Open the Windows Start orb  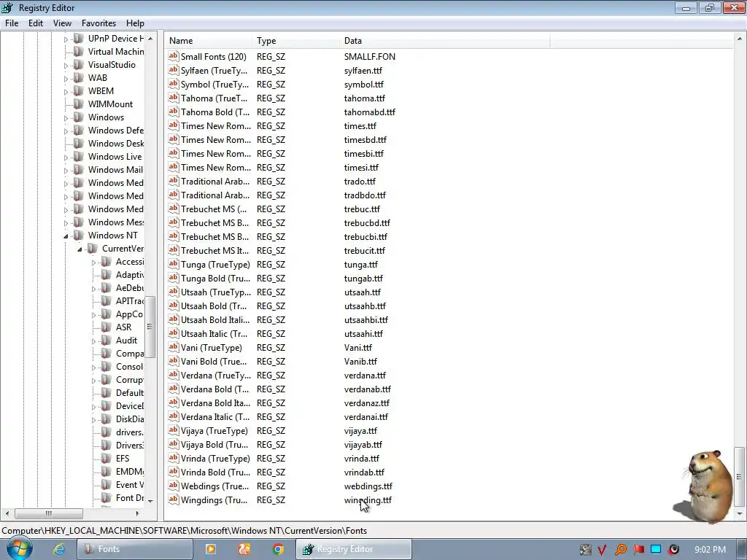19,548
